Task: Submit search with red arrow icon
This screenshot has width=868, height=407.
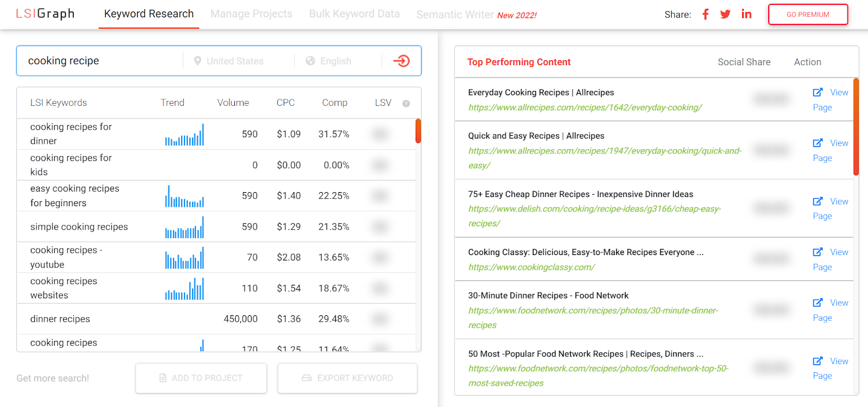Action: (401, 61)
